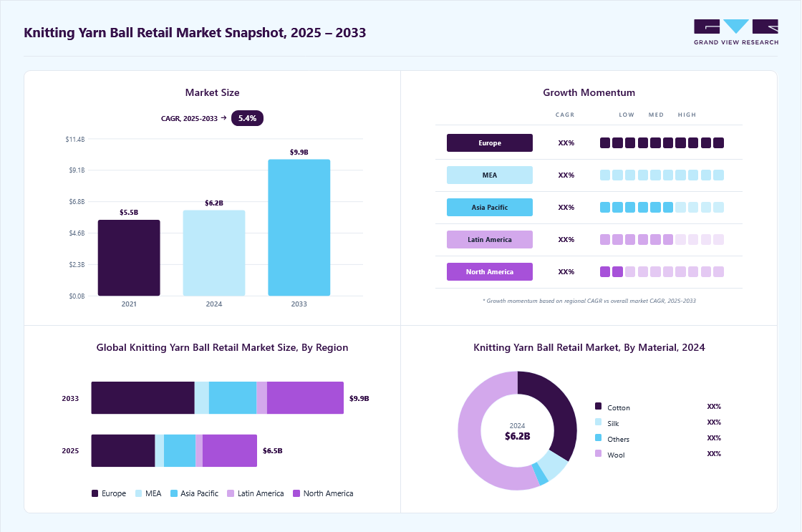
Task: Click the XX% CAGR value for Europe
Action: point(566,142)
